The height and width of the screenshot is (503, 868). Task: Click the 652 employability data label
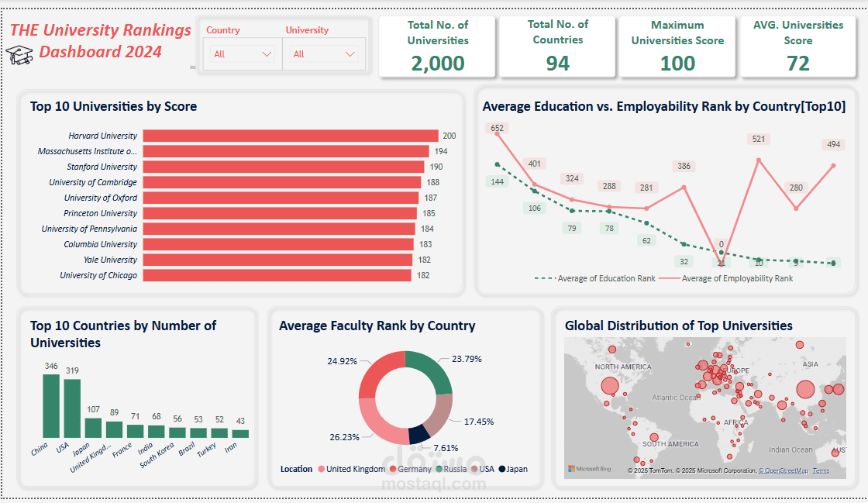[497, 129]
